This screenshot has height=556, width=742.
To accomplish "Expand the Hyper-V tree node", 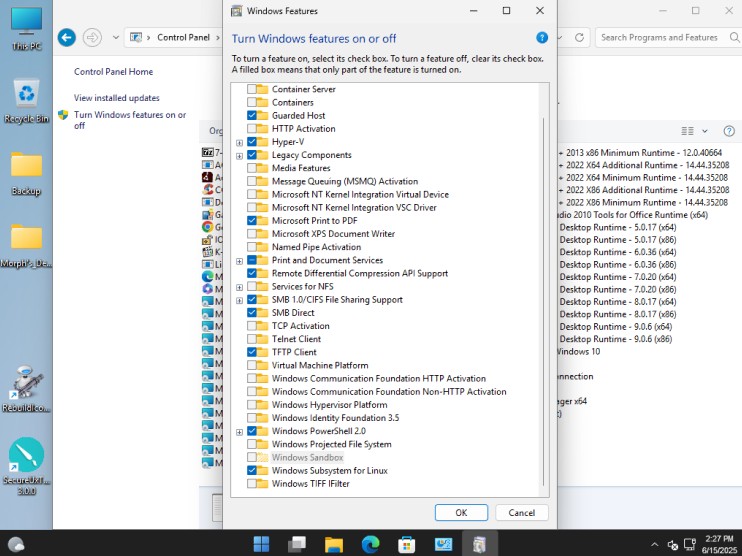I will pyautogui.click(x=239, y=142).
